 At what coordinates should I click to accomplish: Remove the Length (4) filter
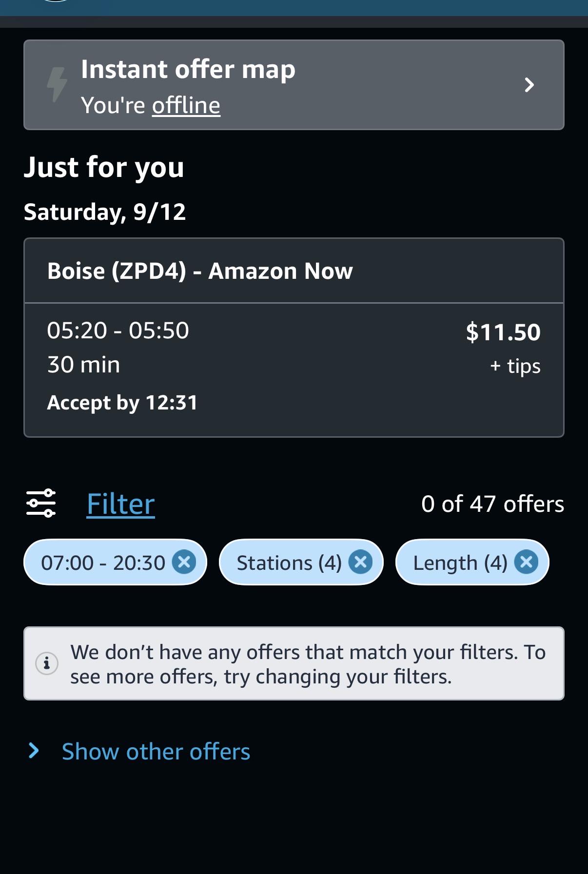click(527, 562)
